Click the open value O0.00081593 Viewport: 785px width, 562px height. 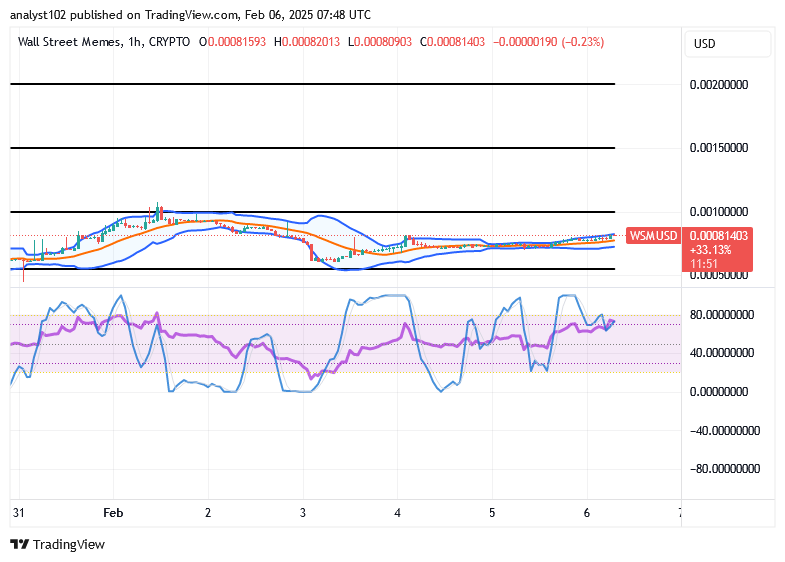tap(232, 42)
